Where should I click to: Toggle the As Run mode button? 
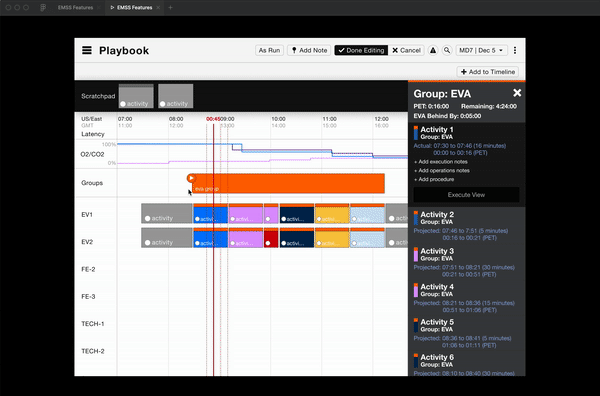269,50
